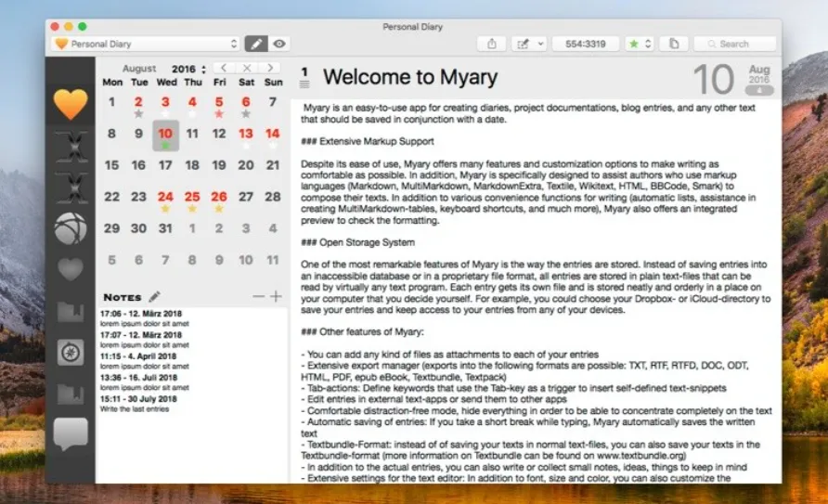This screenshot has width=828, height=504.
Task: Click the Search field
Action: point(734,44)
